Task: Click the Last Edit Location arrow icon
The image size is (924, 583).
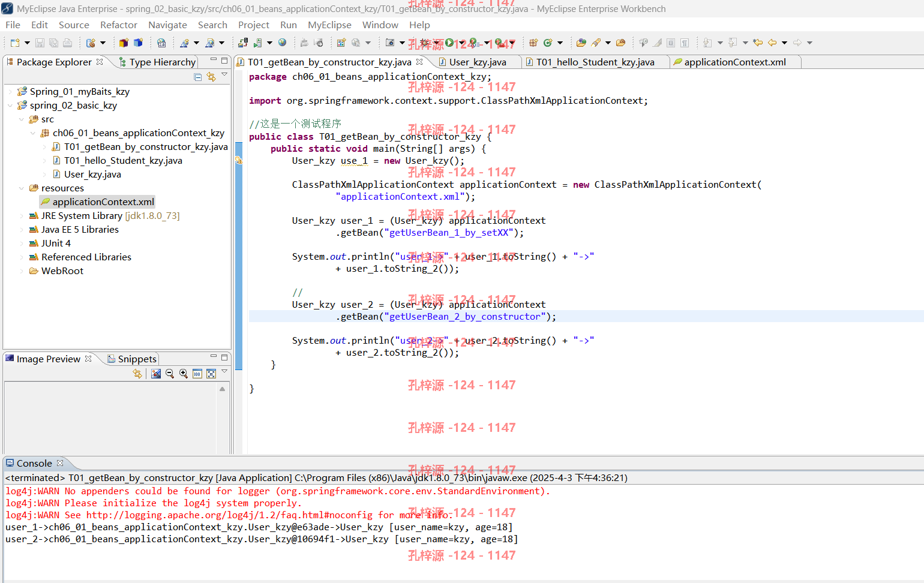Action: point(758,43)
